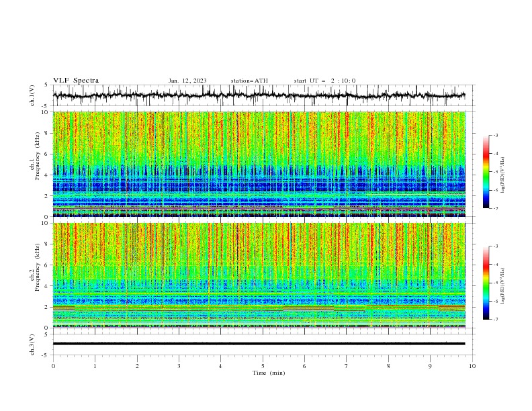532x411 pixels.
Task: Click time axis tick label "4"
Action: 220,366
